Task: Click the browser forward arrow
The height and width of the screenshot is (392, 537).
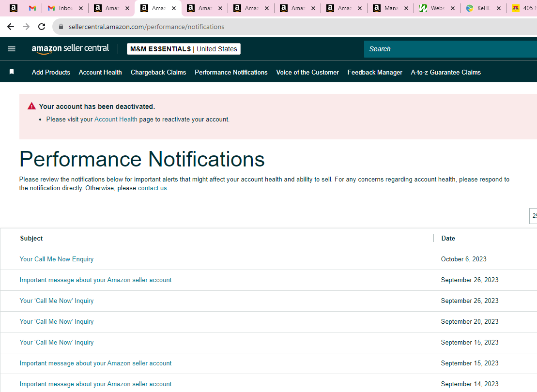Action: tap(26, 27)
